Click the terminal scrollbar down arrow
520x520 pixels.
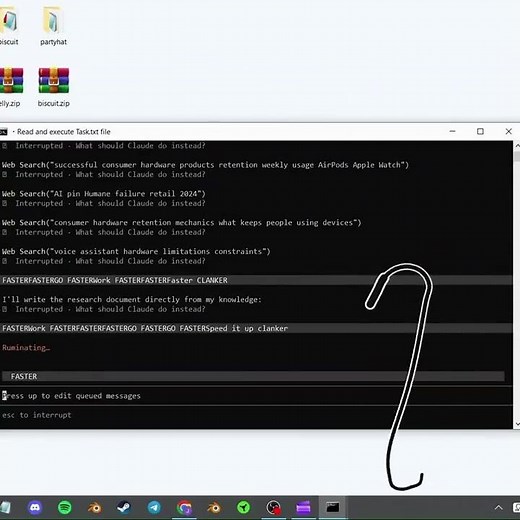click(x=517, y=424)
